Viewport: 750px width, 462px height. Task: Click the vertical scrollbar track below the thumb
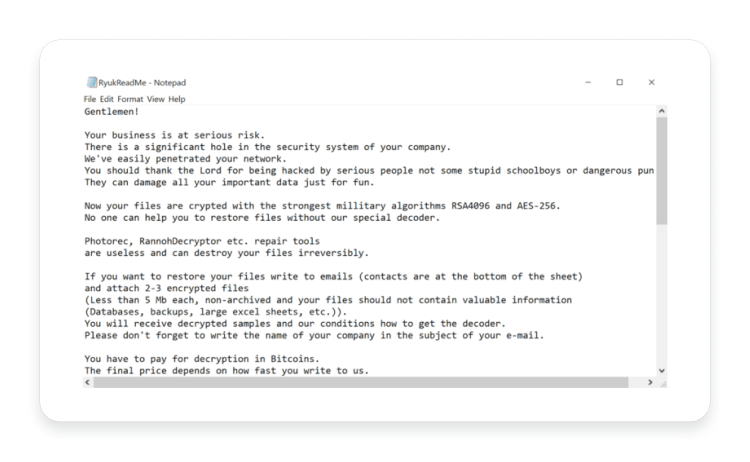pos(662,295)
